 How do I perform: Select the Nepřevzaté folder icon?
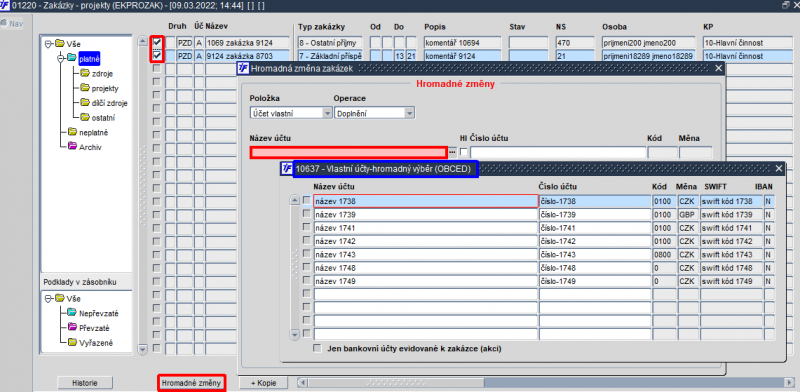(x=71, y=313)
